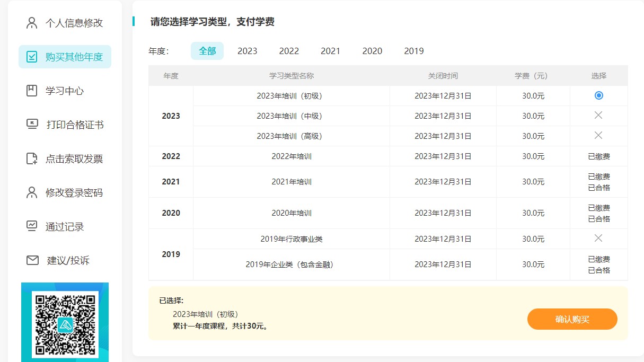Click the QR code image
The width and height of the screenshot is (644, 362).
(x=65, y=323)
